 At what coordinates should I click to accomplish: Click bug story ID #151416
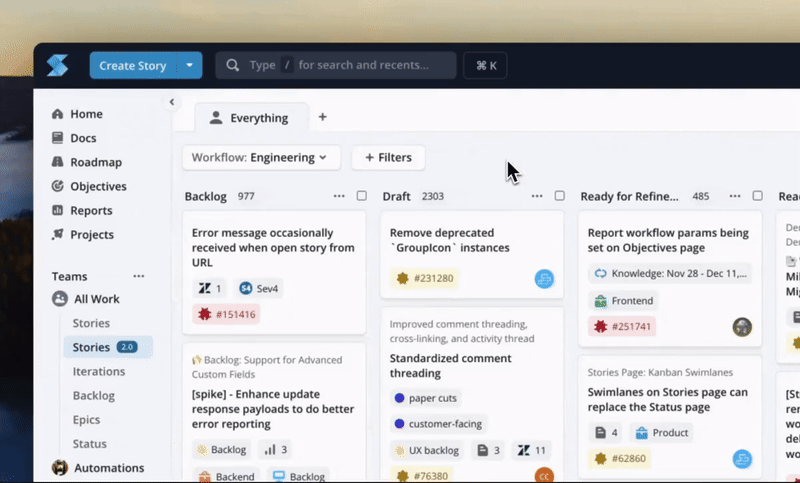(x=227, y=314)
